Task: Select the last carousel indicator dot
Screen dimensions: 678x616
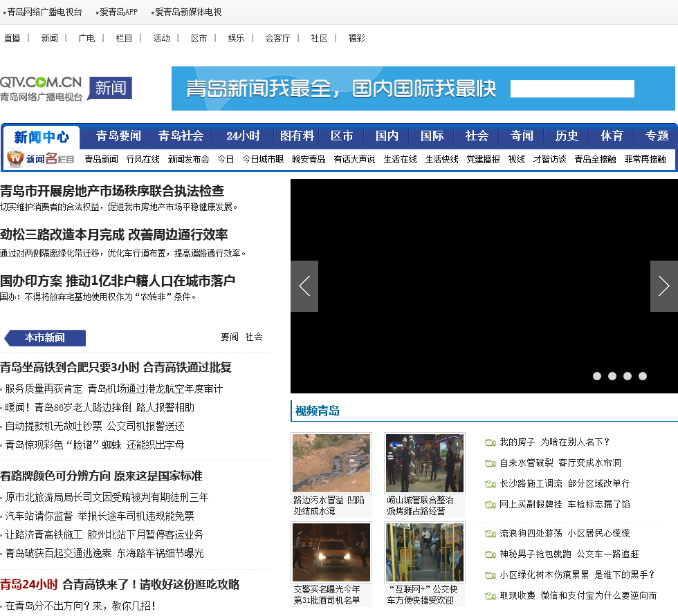Action: tap(643, 376)
